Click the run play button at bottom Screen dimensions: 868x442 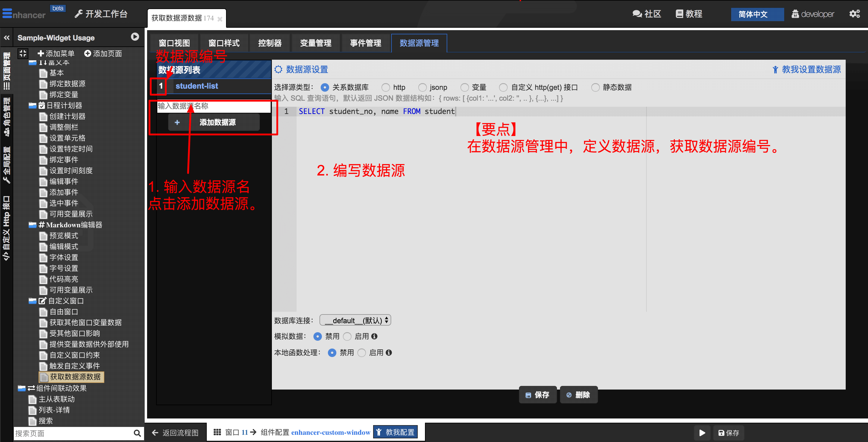coord(702,433)
